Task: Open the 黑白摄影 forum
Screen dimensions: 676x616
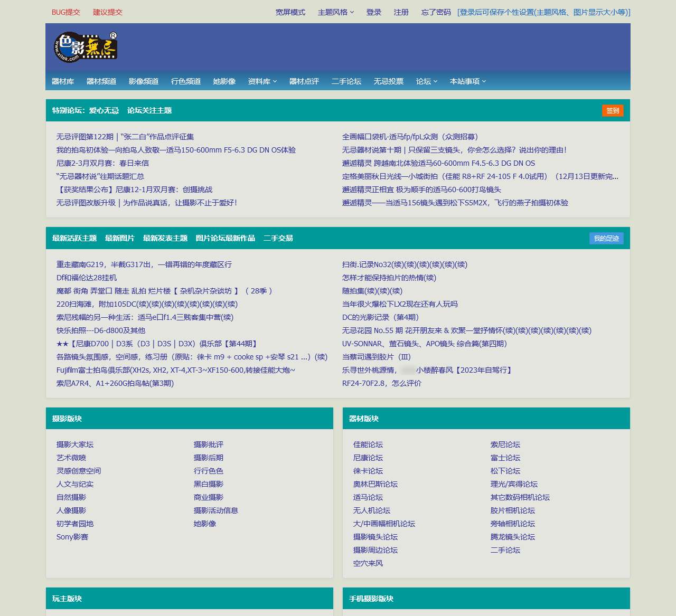Action: [209, 484]
